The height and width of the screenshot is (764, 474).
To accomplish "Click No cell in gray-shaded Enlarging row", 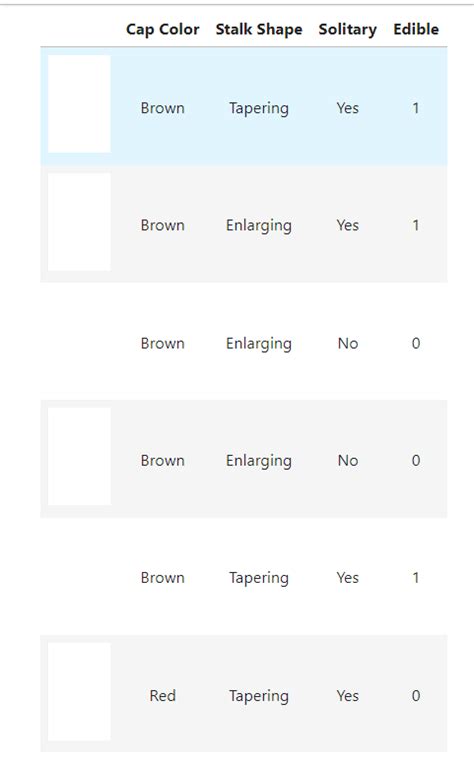I will pos(348,460).
